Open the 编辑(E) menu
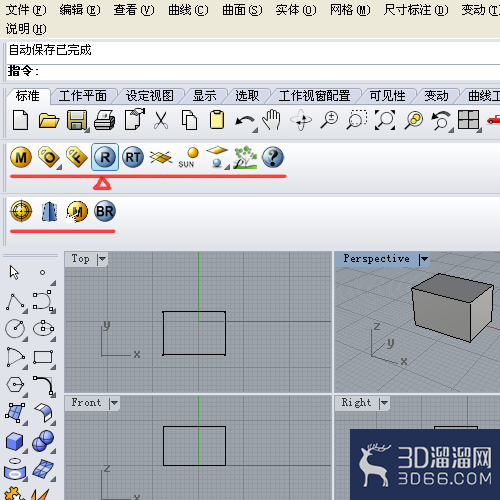500x500 pixels. (80, 10)
